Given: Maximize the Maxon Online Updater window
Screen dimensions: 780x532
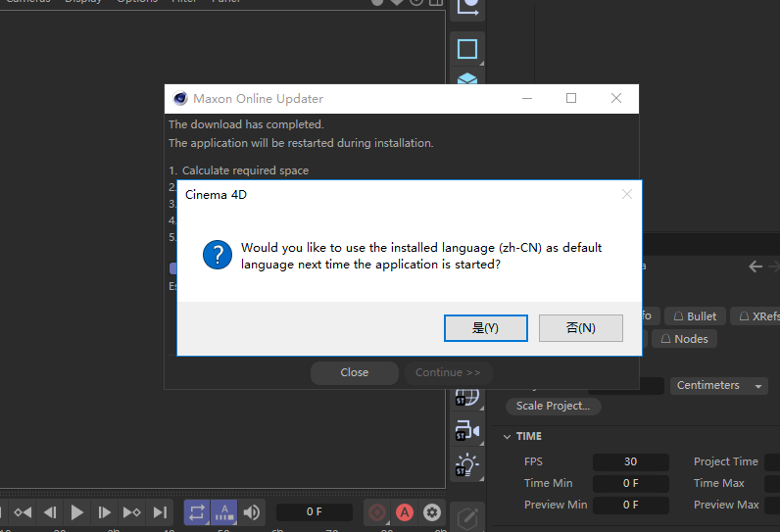Looking at the screenshot, I should (571, 98).
